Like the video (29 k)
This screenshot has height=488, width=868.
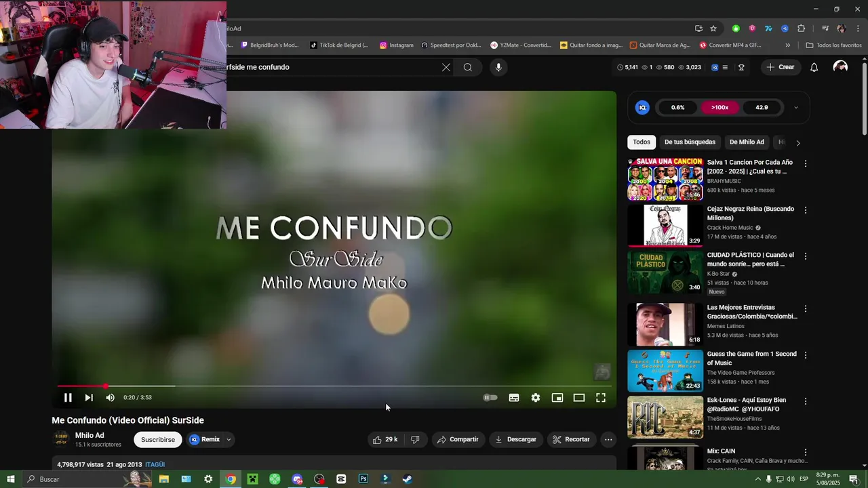click(x=385, y=439)
